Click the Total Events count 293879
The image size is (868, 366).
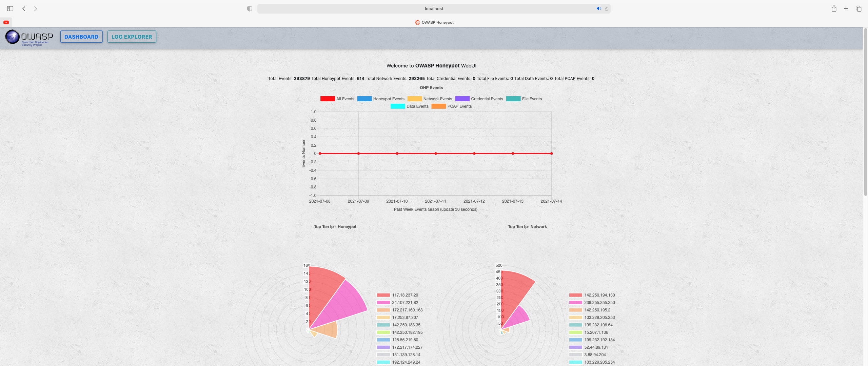(x=302, y=79)
